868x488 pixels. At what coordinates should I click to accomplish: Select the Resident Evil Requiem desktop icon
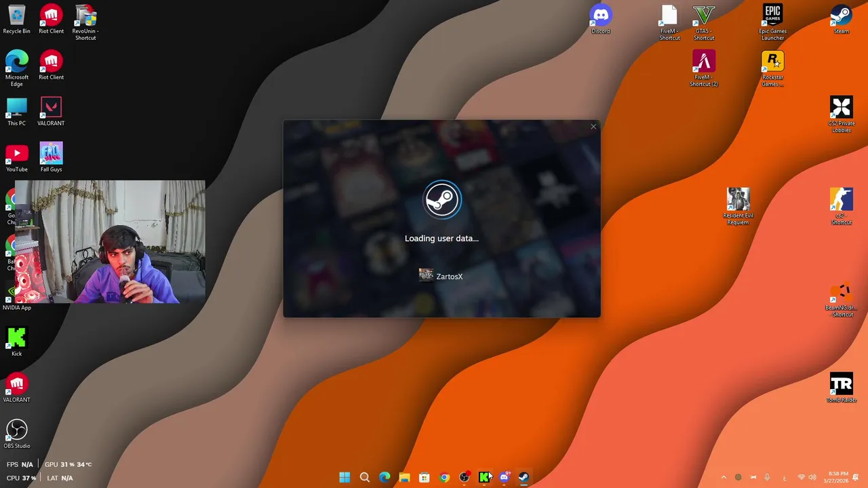tap(738, 207)
